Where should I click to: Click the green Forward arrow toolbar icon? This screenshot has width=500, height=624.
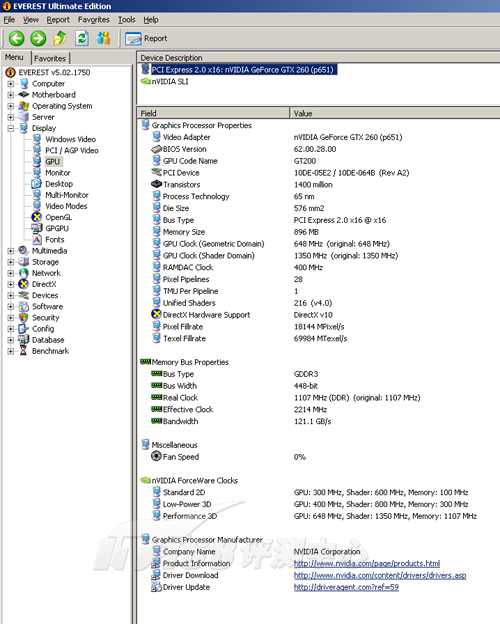pyautogui.click(x=39, y=39)
